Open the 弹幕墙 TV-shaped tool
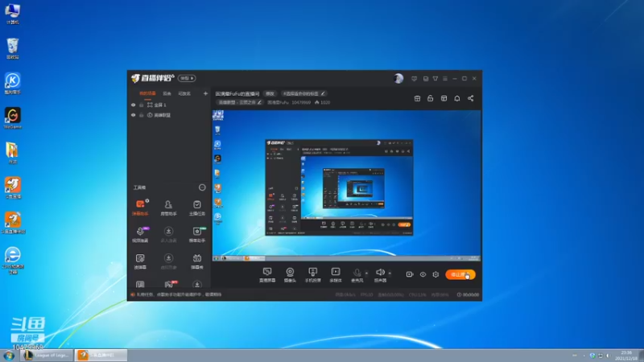The height and width of the screenshot is (362, 644). [197, 261]
